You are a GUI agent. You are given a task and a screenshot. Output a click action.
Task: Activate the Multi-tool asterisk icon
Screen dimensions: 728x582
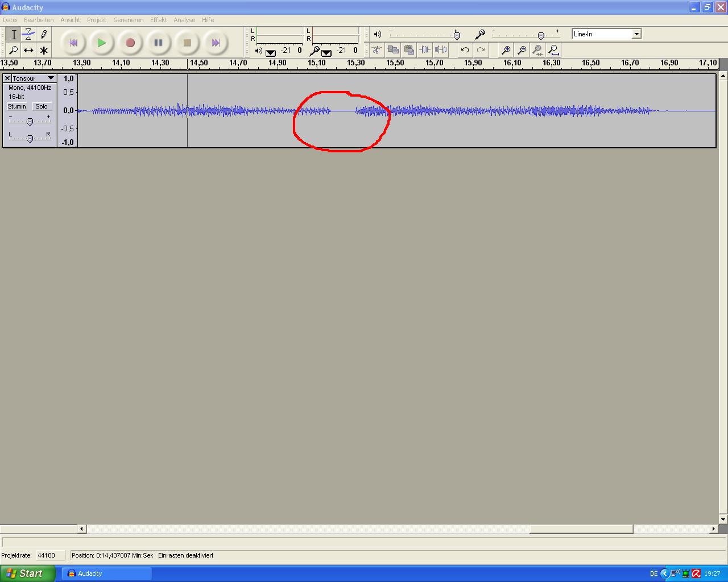44,50
